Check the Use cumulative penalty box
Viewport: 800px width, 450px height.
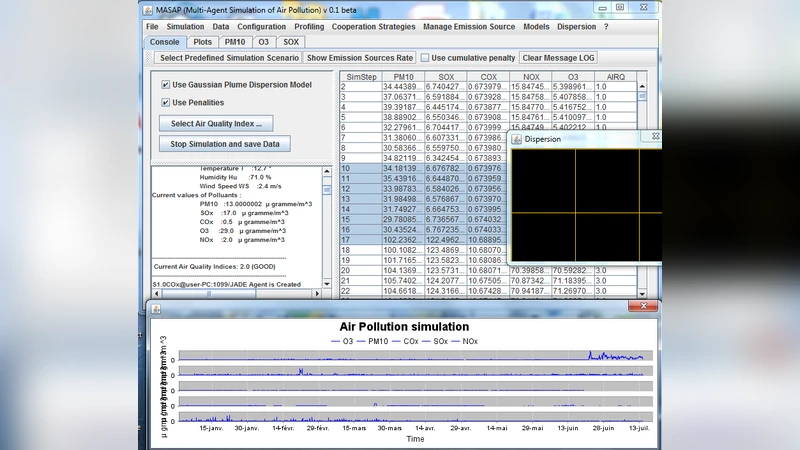click(425, 58)
